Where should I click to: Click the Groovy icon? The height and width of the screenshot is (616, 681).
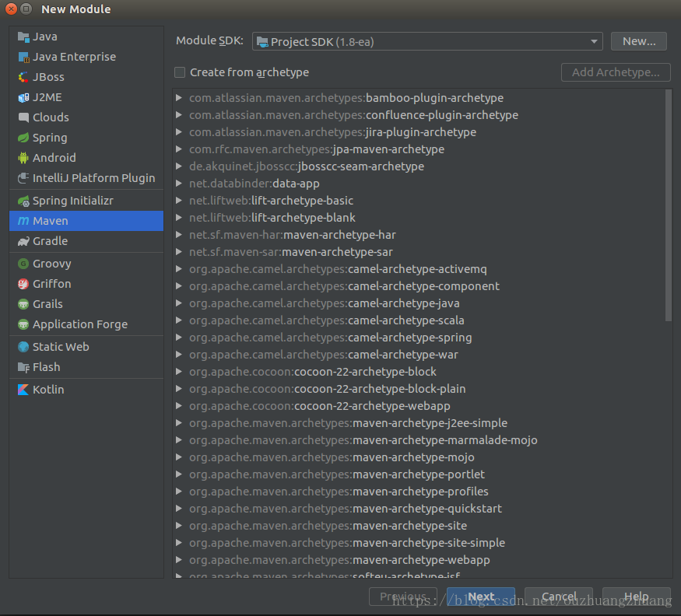[23, 264]
